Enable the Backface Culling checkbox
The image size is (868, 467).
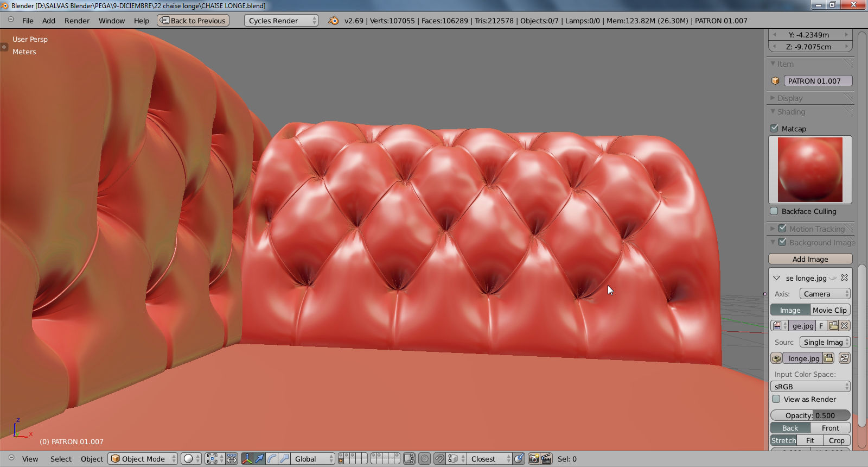click(774, 211)
